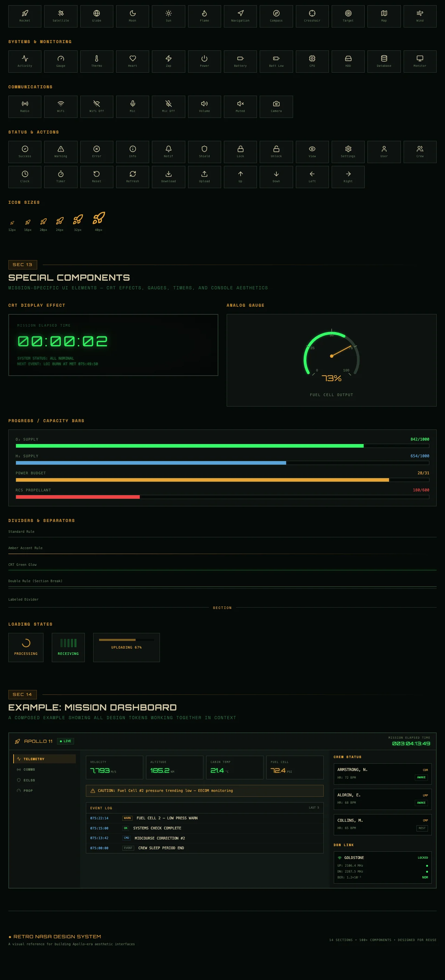Click the LIVE status badge
445x980 pixels.
(x=65, y=741)
